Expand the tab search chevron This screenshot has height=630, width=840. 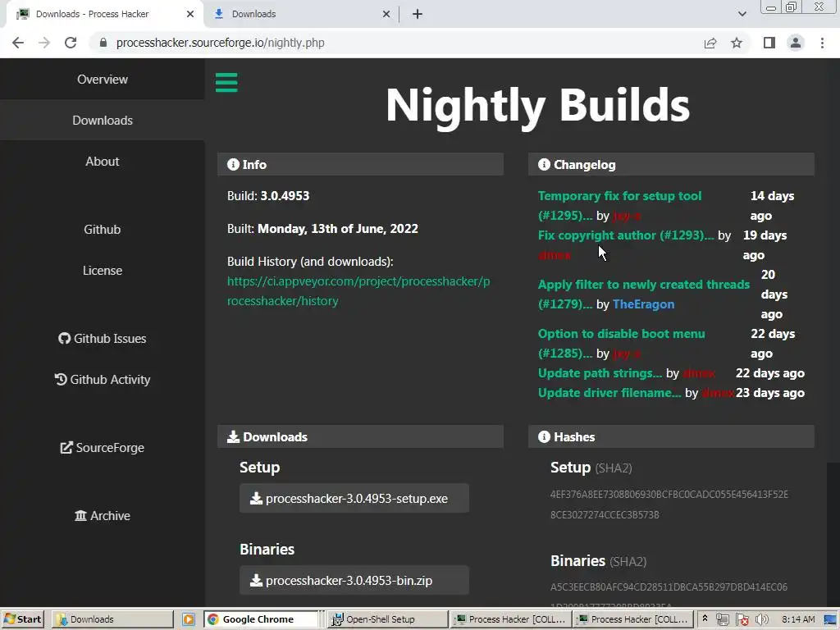742,14
